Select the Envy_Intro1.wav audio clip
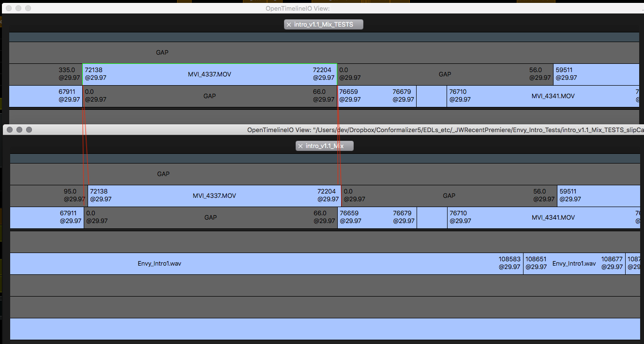The width and height of the screenshot is (644, 344). click(x=160, y=264)
